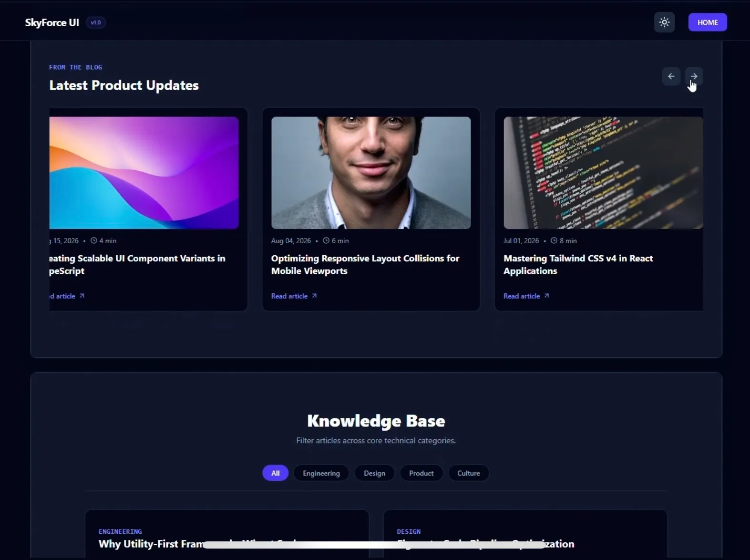Screen dimensions: 750x560
Task: Go to previous blog slide arrow
Action: click(671, 76)
